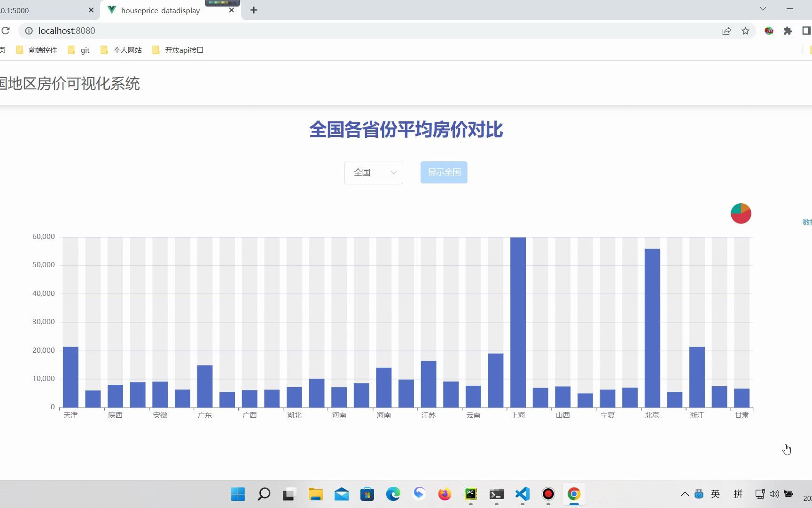Bookmark the page via star icon

coord(745,31)
